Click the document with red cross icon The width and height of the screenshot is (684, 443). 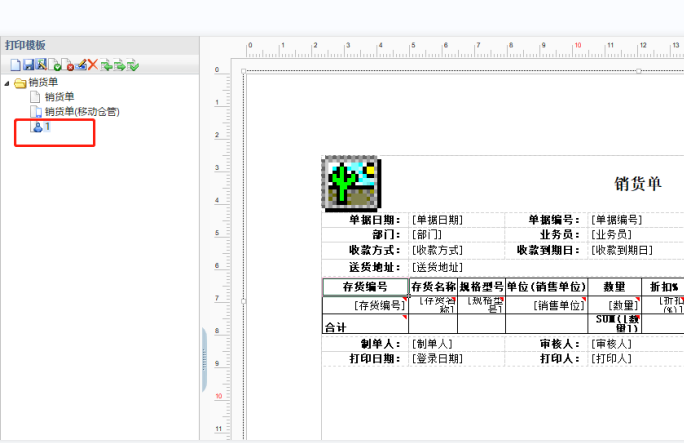tap(68, 65)
